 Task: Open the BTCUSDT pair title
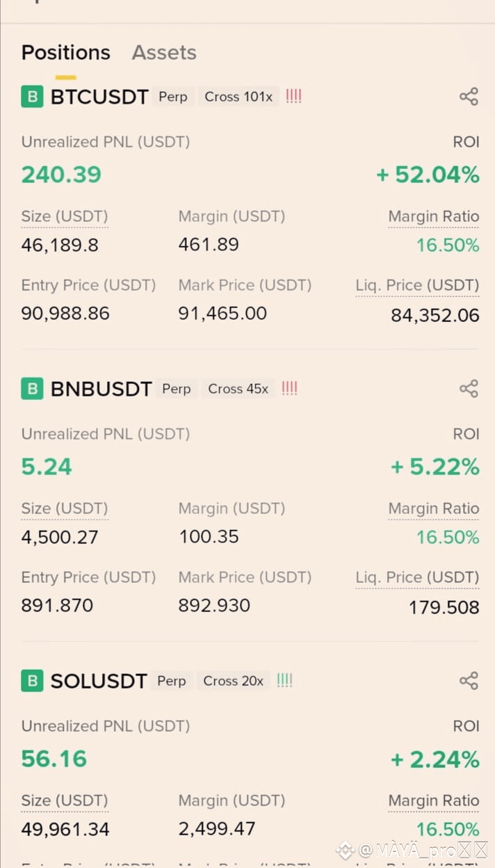(99, 97)
